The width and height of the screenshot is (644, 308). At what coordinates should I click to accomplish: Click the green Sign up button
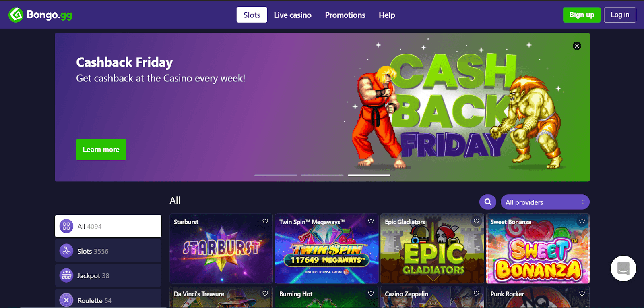(582, 15)
